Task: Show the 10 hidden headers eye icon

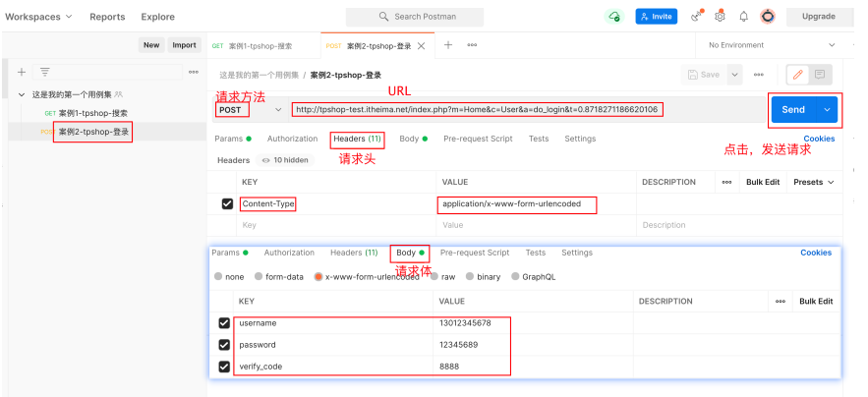Action: (265, 160)
